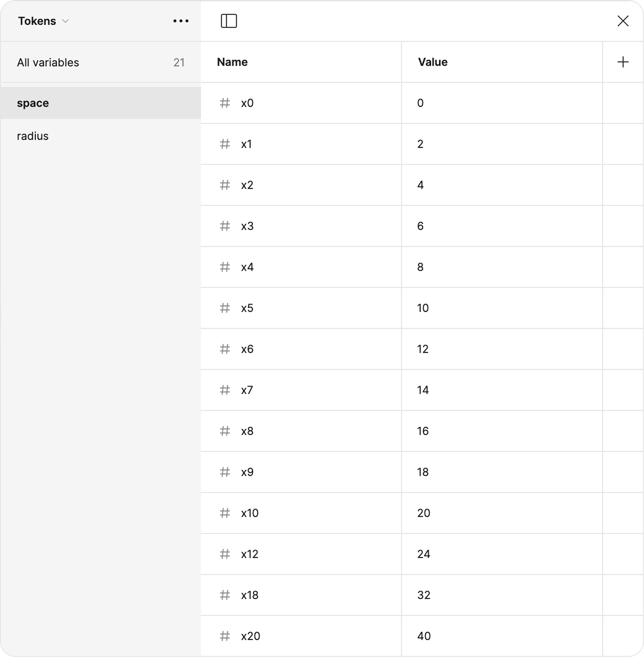The width and height of the screenshot is (644, 657).
Task: Click the number type icon for x0
Action: (x=225, y=103)
